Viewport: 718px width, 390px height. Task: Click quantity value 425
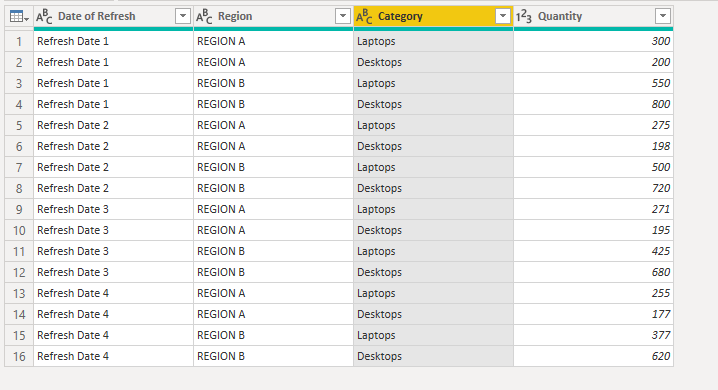pos(661,251)
